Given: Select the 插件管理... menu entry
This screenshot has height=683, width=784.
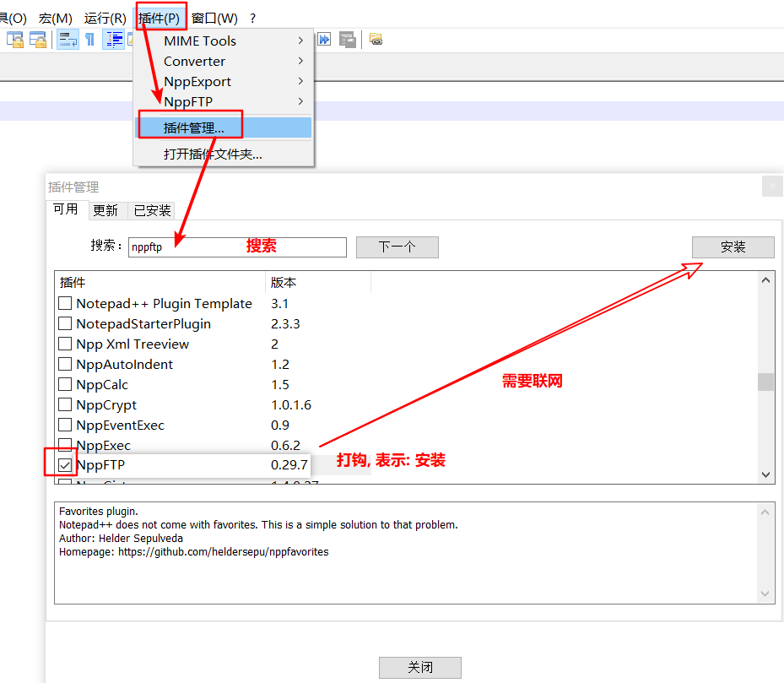Looking at the screenshot, I should point(224,127).
